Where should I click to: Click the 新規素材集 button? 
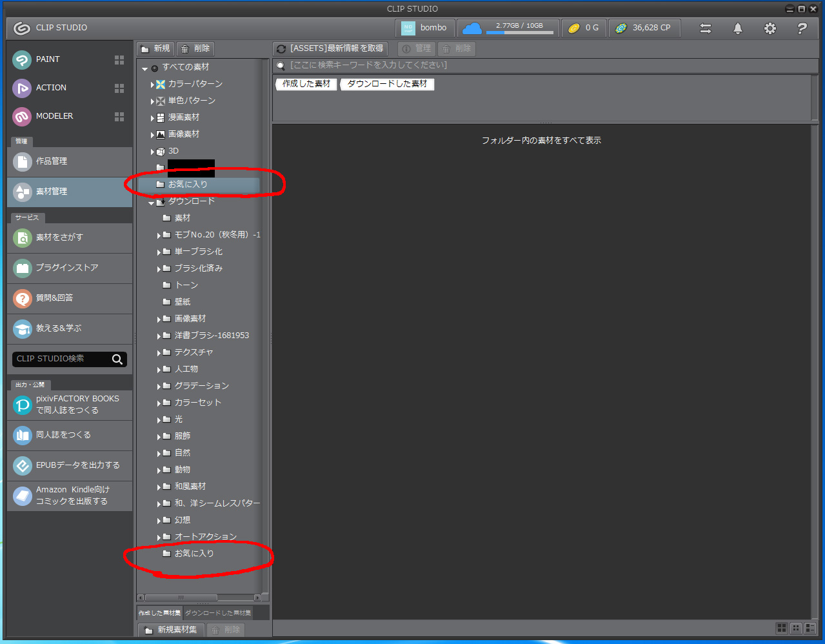(171, 630)
